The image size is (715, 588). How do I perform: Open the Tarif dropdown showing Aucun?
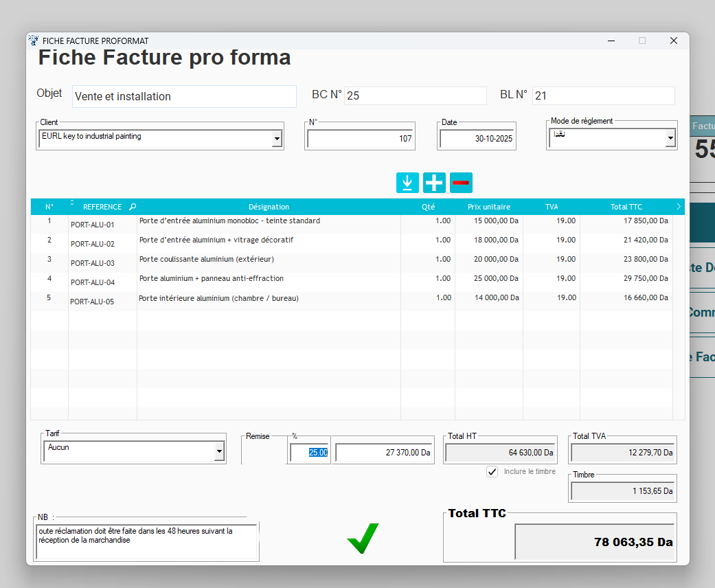pos(220,451)
